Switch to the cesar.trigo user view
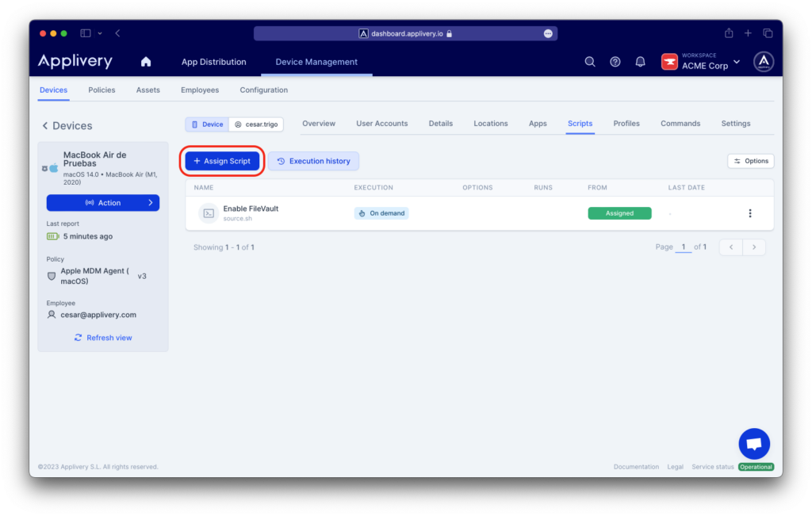812x516 pixels. pos(256,124)
